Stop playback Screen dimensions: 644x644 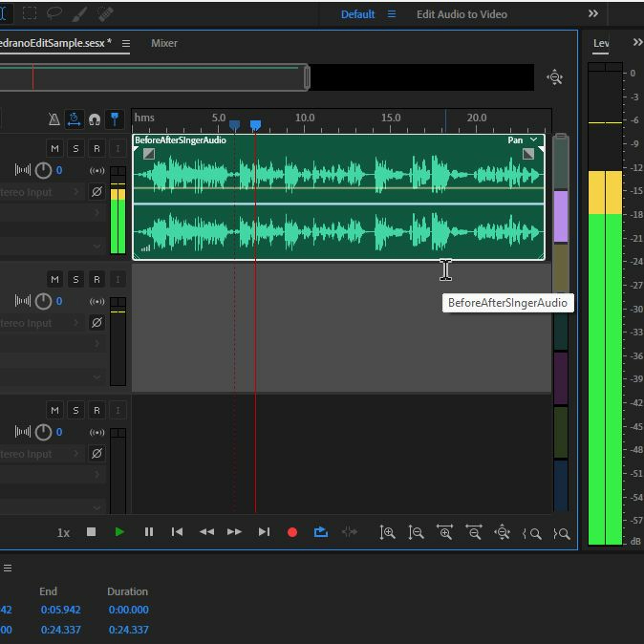(91, 532)
